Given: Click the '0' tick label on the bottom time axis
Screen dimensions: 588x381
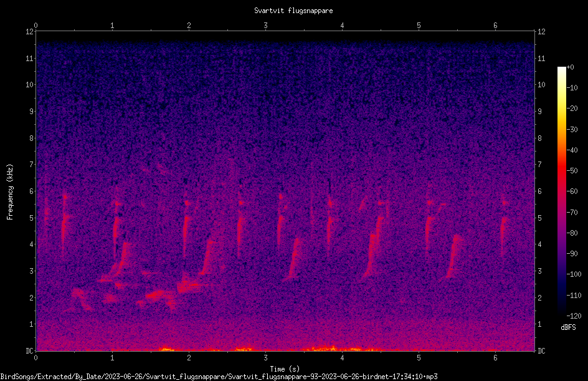Looking at the screenshot, I should 36,358.
